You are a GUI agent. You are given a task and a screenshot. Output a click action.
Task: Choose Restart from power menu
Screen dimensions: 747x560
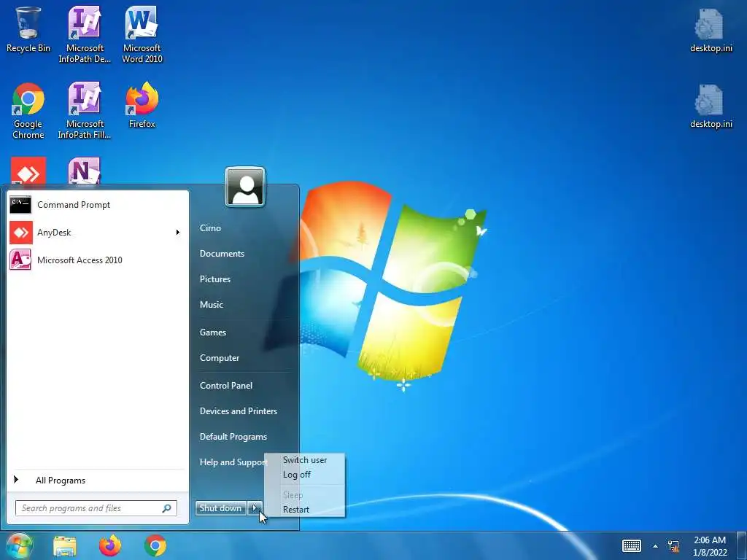tap(304, 510)
